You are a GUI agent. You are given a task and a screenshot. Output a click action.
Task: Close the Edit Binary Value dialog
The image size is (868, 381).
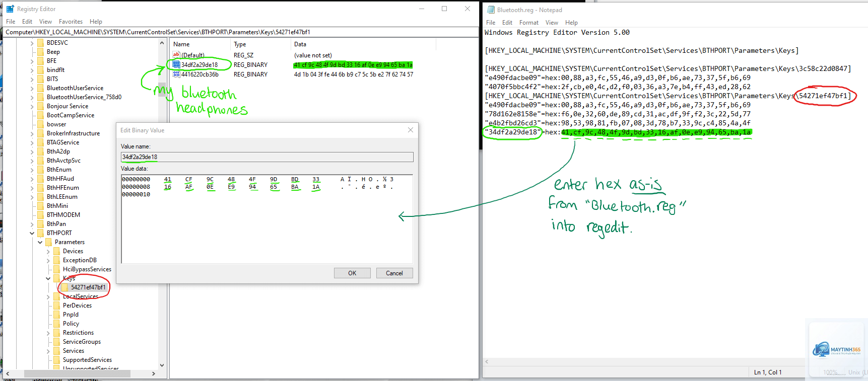[x=411, y=130]
